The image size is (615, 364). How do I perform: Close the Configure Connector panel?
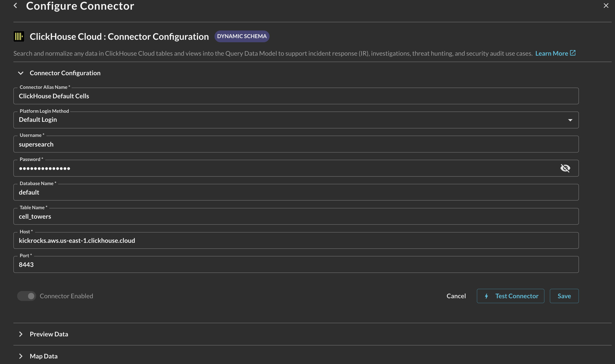pyautogui.click(x=606, y=5)
